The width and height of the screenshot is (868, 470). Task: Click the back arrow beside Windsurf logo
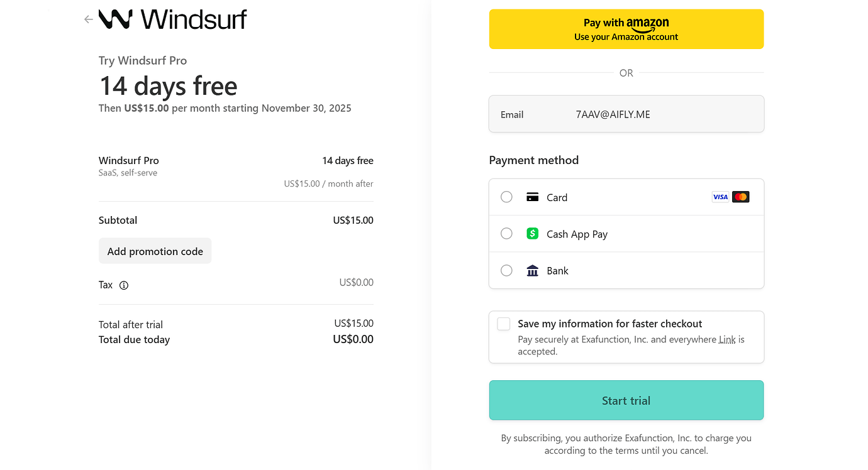point(88,19)
